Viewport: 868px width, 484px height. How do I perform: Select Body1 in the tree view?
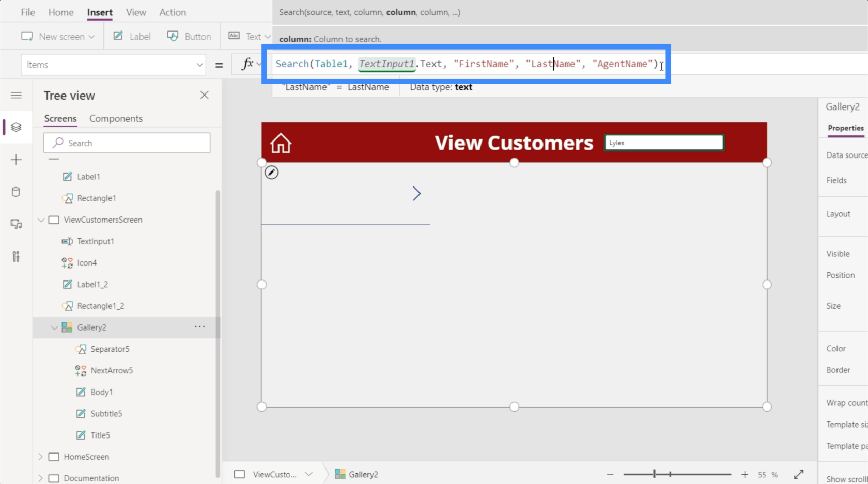point(101,392)
